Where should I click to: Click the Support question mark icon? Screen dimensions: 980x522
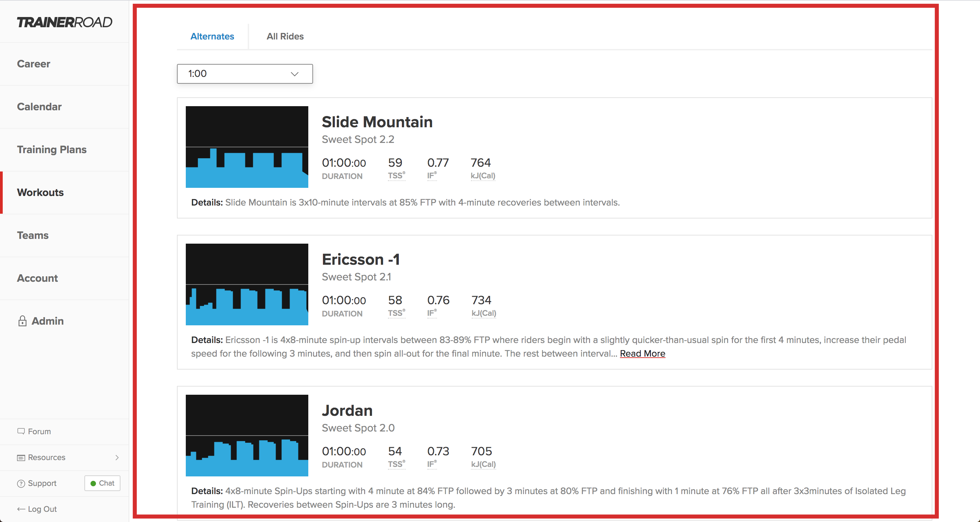(x=21, y=483)
